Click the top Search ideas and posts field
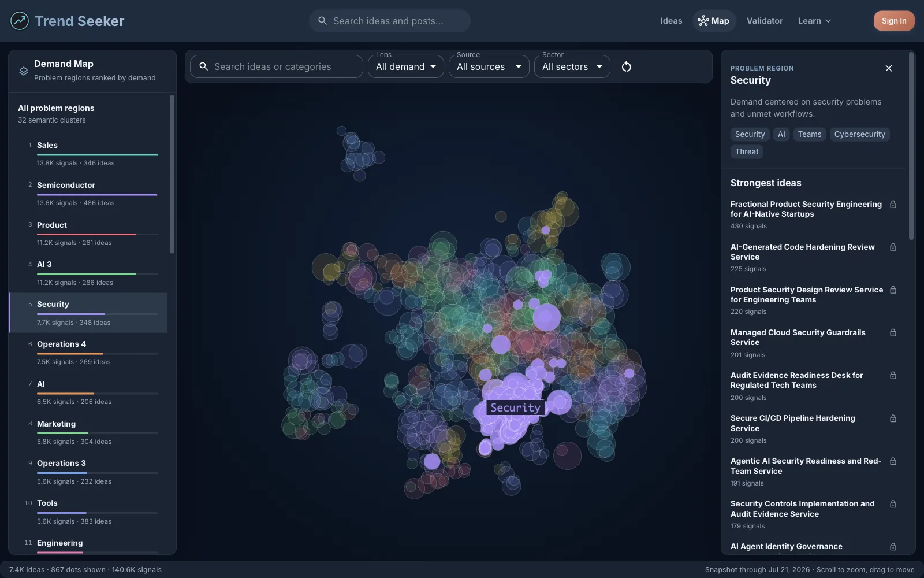The width and height of the screenshot is (924, 578). [x=390, y=21]
